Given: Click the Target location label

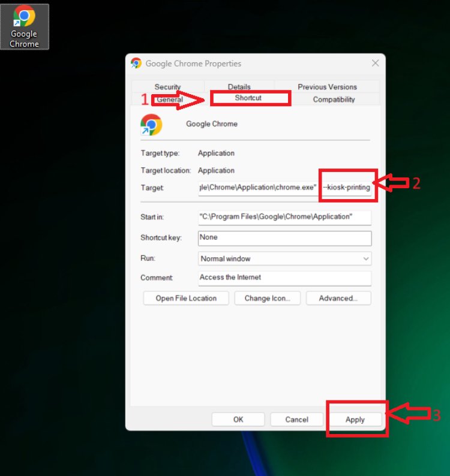Looking at the screenshot, I should 166,171.
